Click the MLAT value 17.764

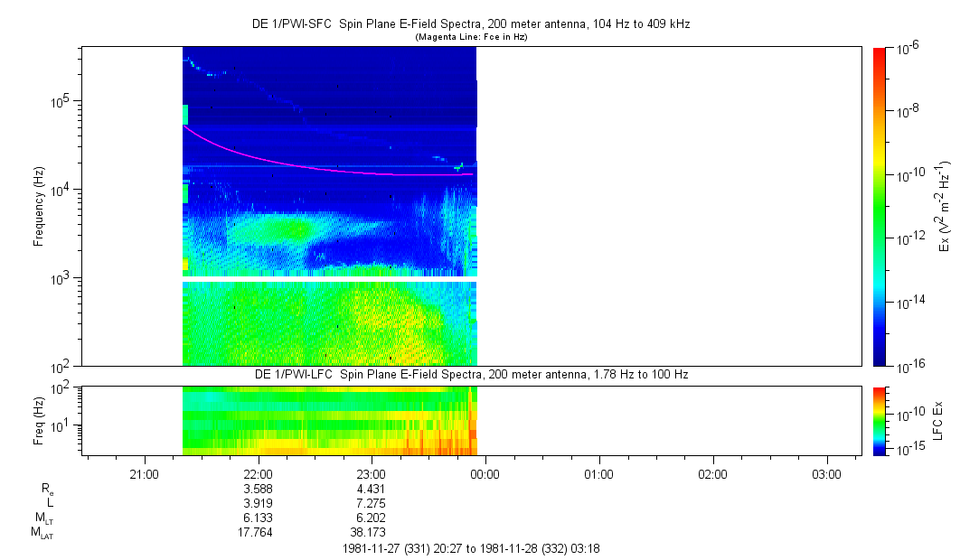click(x=255, y=533)
